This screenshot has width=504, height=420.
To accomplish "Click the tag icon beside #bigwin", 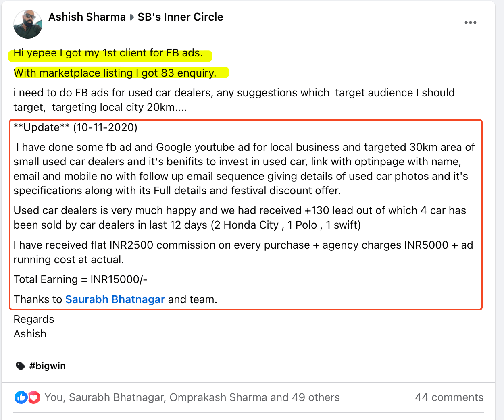I will coord(20,366).
